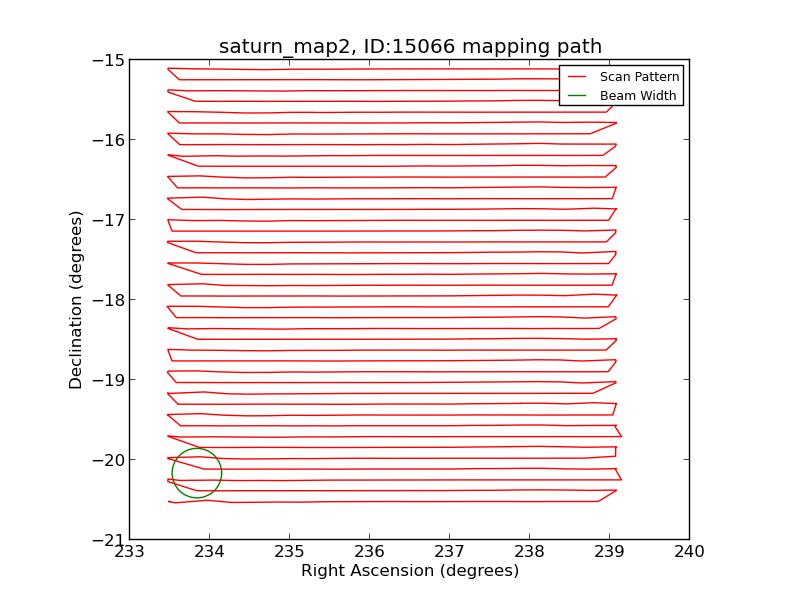Viewport: 800px width, 600px height.
Task: Click the x-axis tick label 237
Action: pyautogui.click(x=449, y=552)
